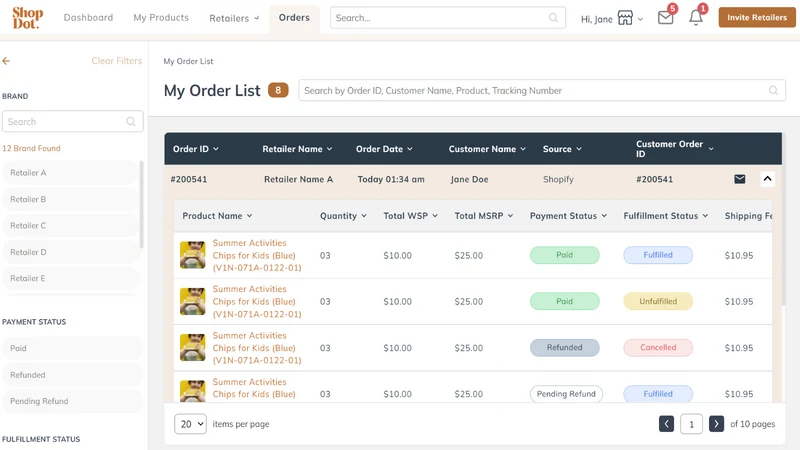Go to the previous page arrow
The width and height of the screenshot is (800, 450).
(666, 424)
